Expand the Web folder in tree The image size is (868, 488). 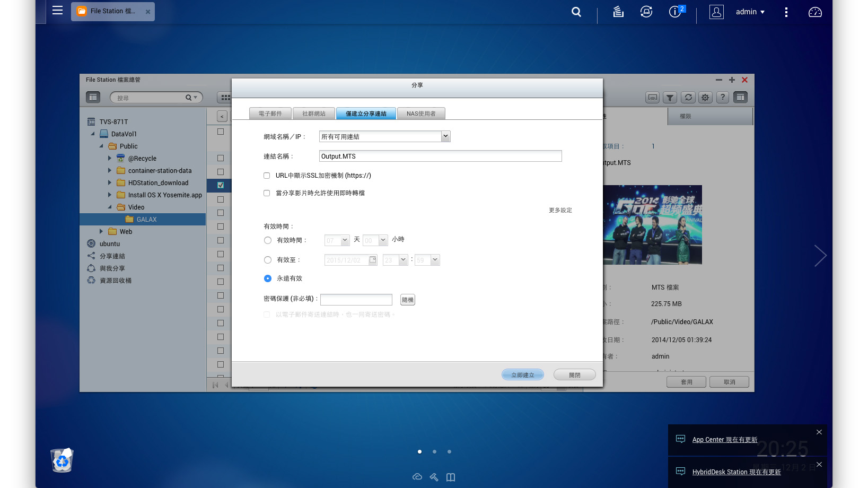(101, 231)
